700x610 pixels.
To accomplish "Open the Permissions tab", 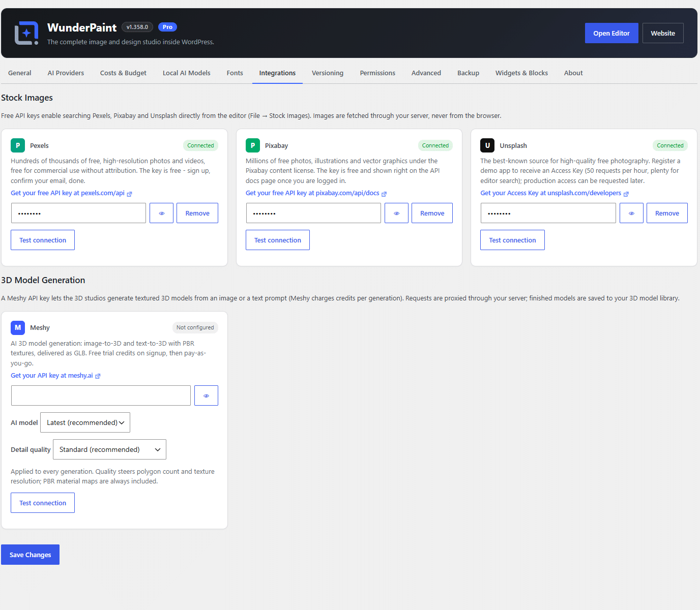I will tap(377, 73).
